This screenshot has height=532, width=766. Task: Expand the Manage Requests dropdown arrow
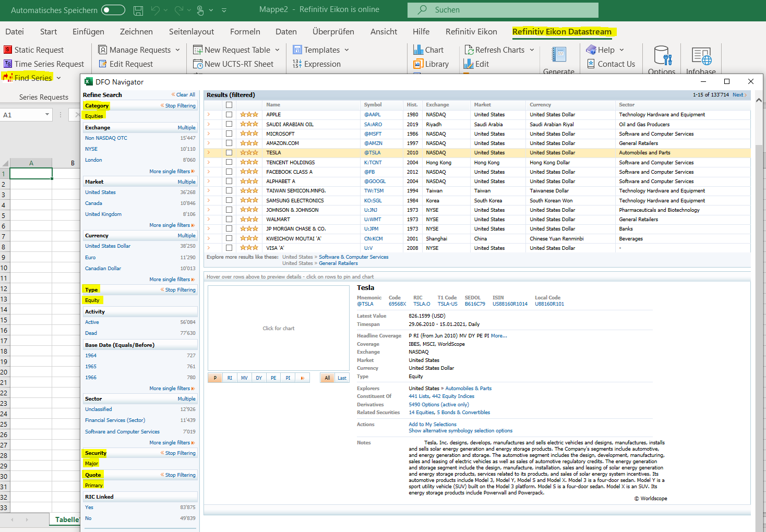click(177, 50)
